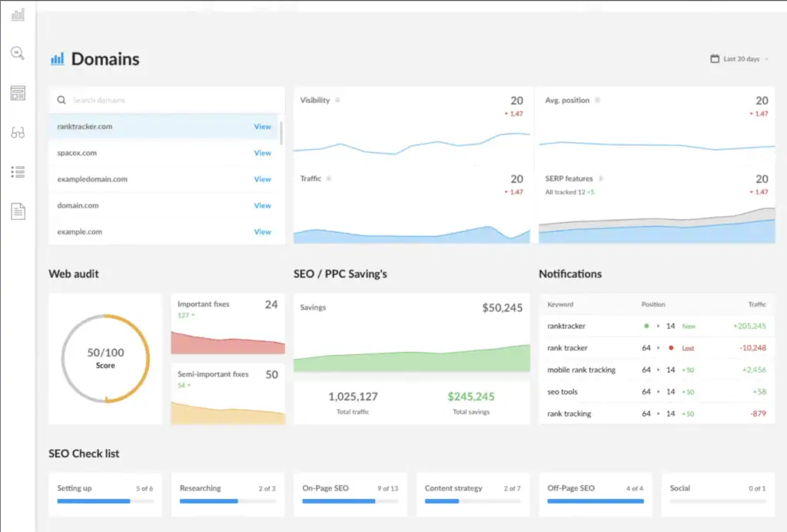Select the SERP layout sidebar icon
Viewport: 787px width, 532px height.
(x=18, y=93)
